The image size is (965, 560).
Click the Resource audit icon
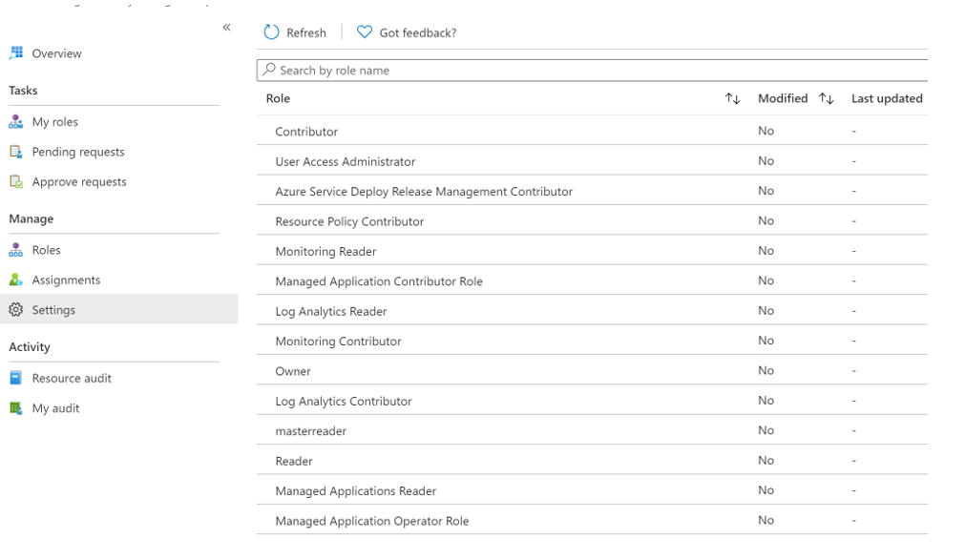coord(14,378)
